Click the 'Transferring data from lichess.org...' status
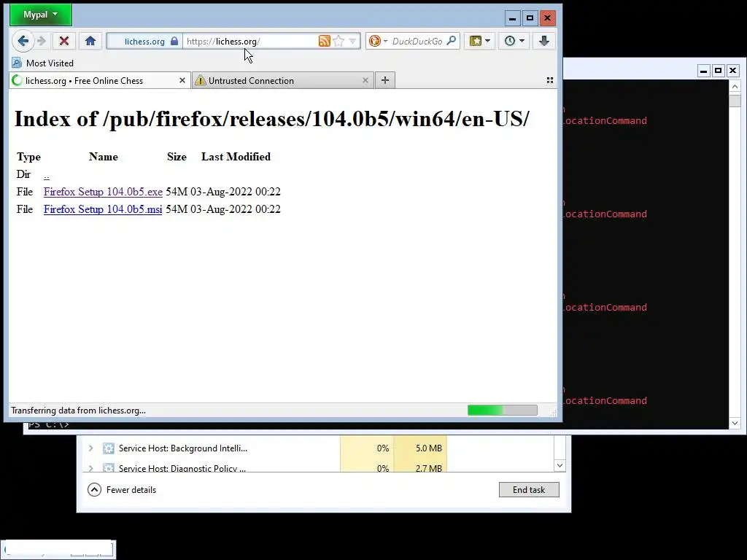 pos(79,411)
